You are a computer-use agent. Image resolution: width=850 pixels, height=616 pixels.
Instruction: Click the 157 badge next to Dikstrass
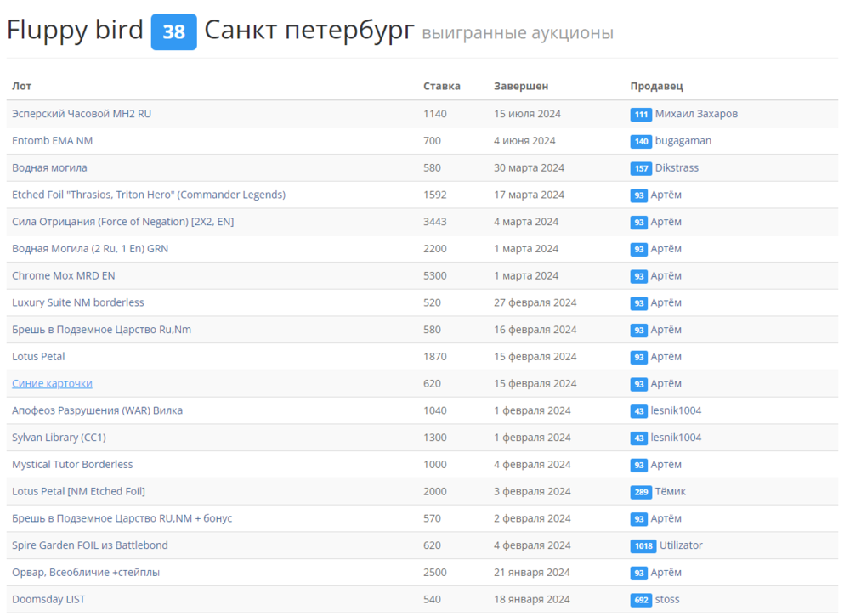(641, 168)
